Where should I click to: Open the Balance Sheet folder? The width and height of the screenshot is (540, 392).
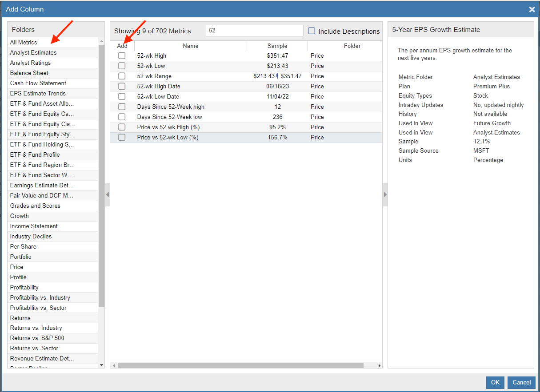pyautogui.click(x=29, y=73)
